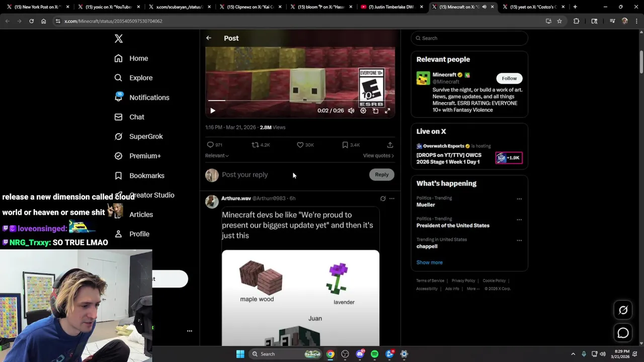
Task: Open more options on Arthure.wav reply
Action: 392,199
